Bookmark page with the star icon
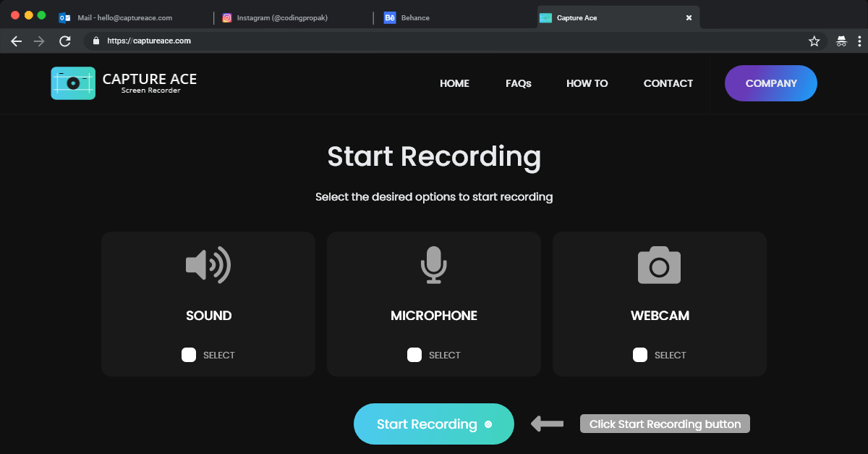The height and width of the screenshot is (454, 868). [x=814, y=41]
